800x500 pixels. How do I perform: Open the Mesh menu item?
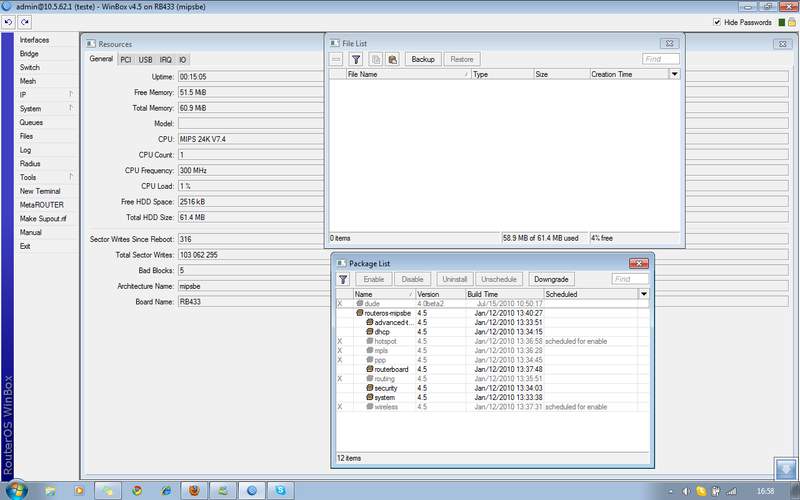[x=28, y=81]
